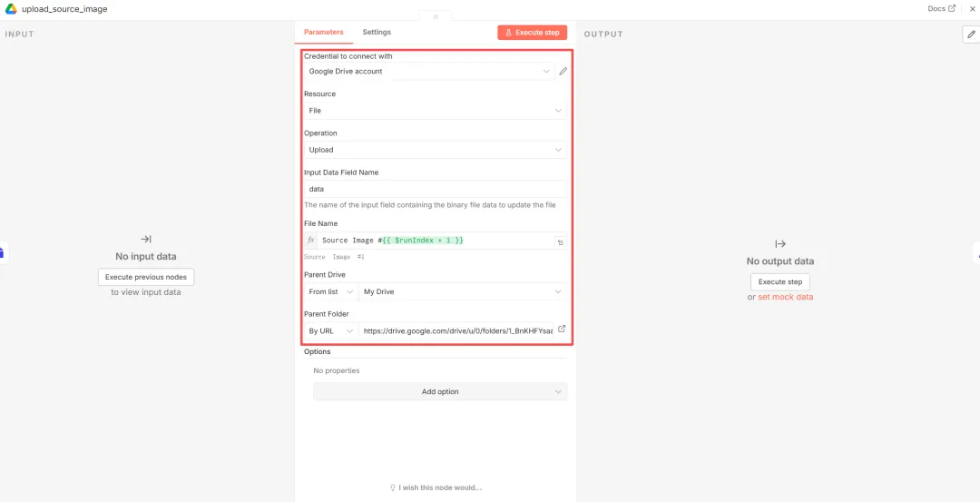This screenshot has width=980, height=502.
Task: Open the Parent Folder By URL mode dropdown
Action: pos(331,331)
